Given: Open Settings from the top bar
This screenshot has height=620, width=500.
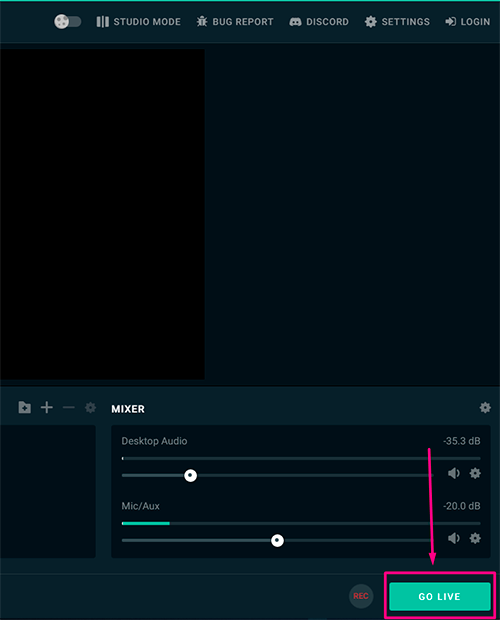Looking at the screenshot, I should pos(397,22).
